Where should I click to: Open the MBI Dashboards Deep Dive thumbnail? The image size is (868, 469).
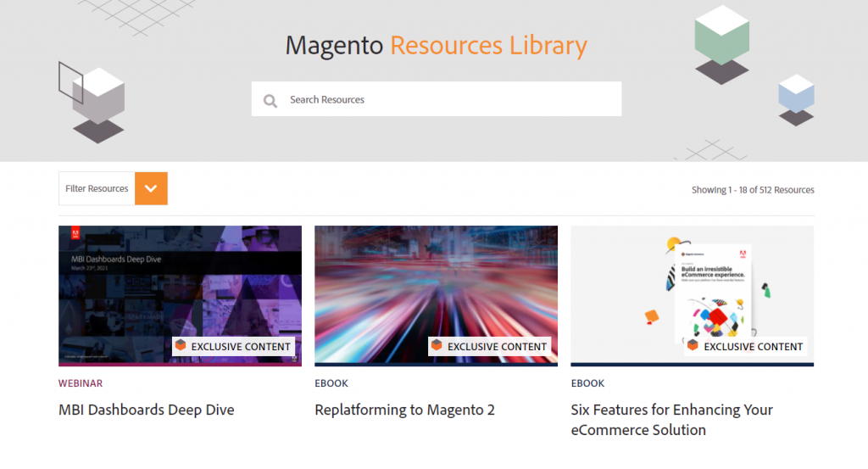pos(180,296)
